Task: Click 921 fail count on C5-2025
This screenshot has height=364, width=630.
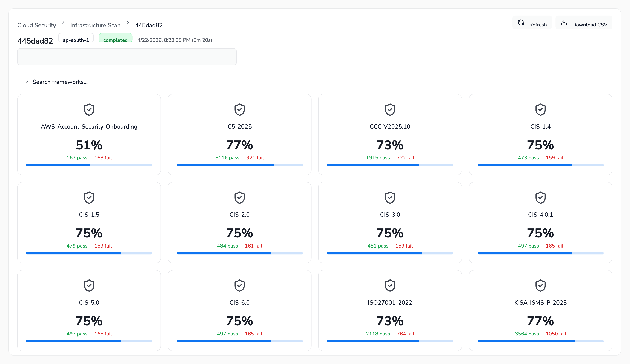Action: click(x=255, y=158)
